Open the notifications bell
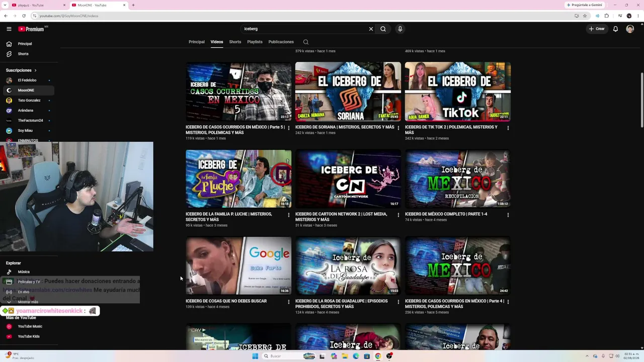 (615, 29)
